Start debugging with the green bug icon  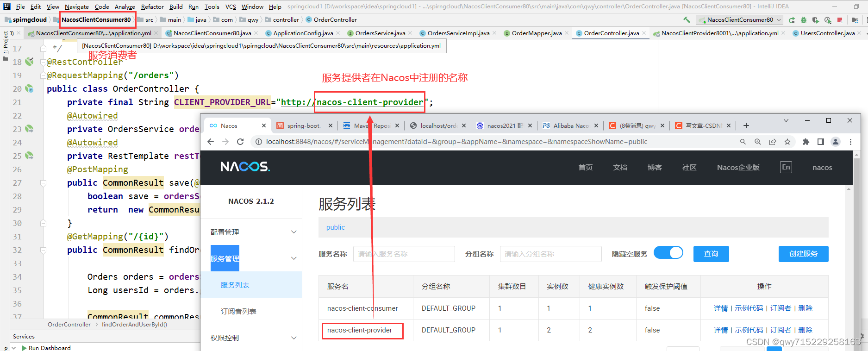804,20
